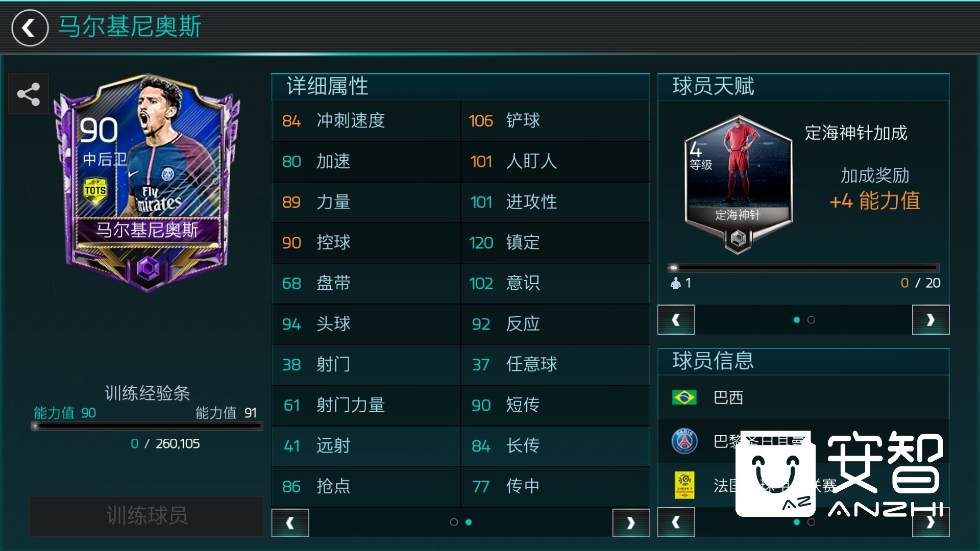Tap the share icon beside the player card

29,94
